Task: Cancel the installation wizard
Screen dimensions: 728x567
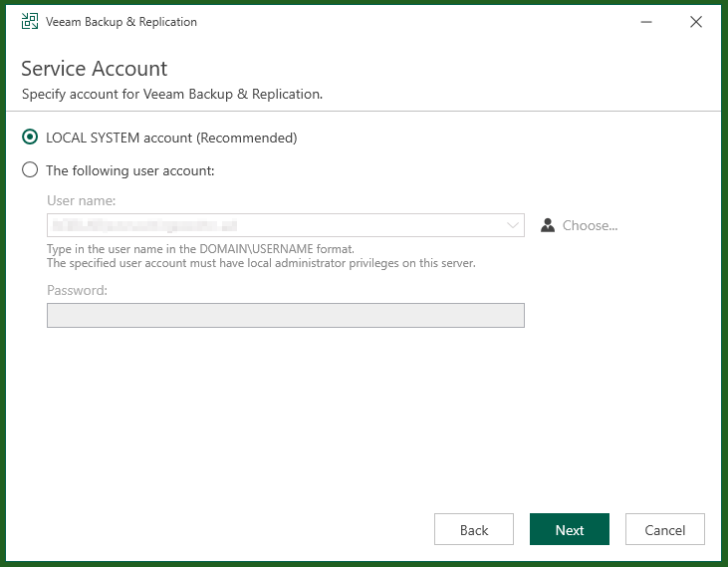Action: tap(665, 529)
